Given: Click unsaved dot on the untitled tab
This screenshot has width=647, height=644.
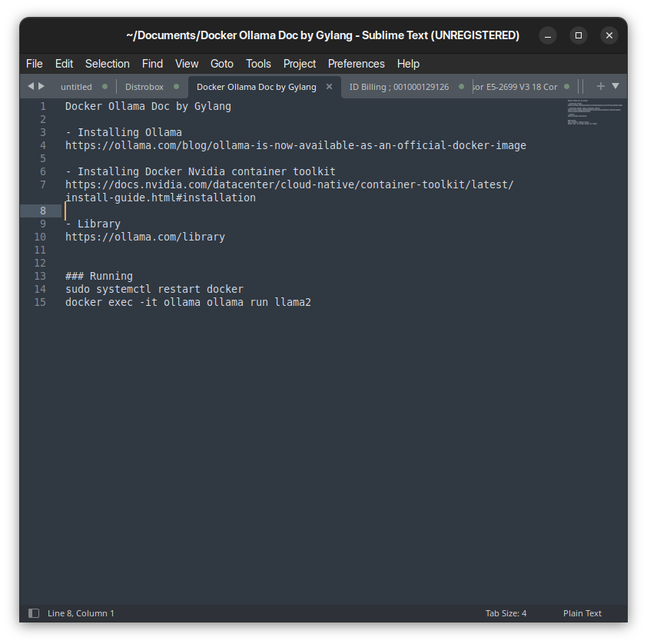Looking at the screenshot, I should (x=105, y=87).
